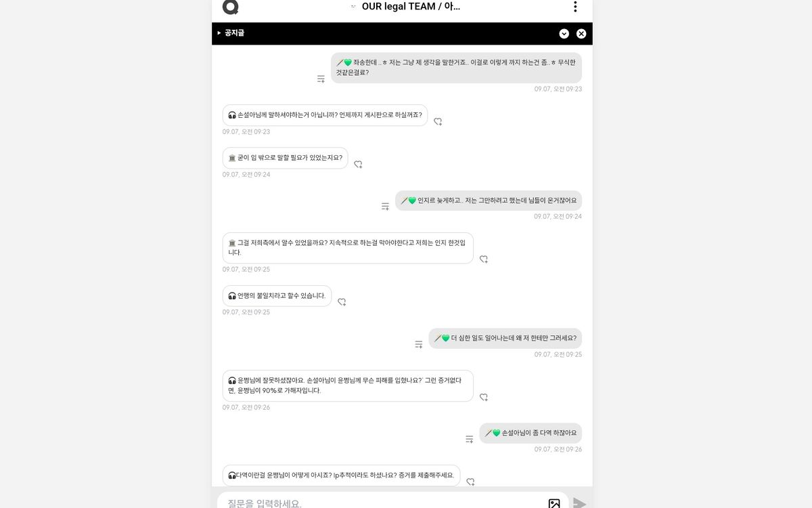Screen dimensions: 812x508
Task: Expand the 공지글 notice triangle
Action: (x=219, y=33)
